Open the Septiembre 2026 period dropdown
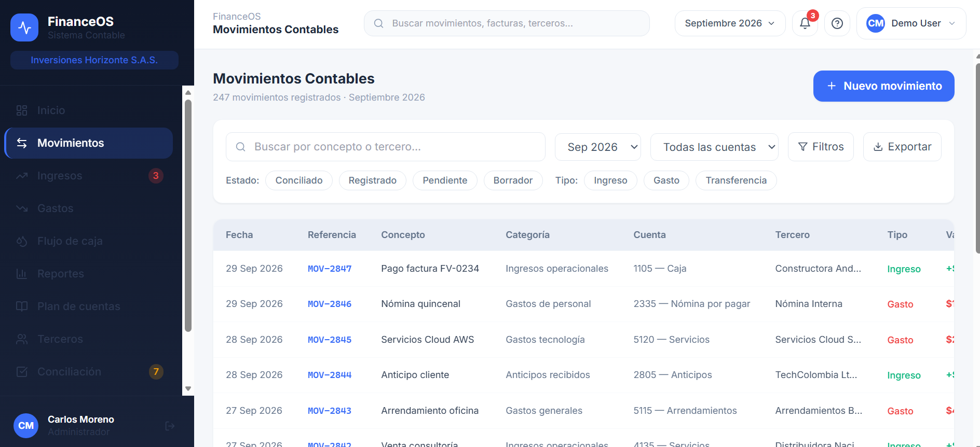Image resolution: width=980 pixels, height=447 pixels. pyautogui.click(x=730, y=23)
